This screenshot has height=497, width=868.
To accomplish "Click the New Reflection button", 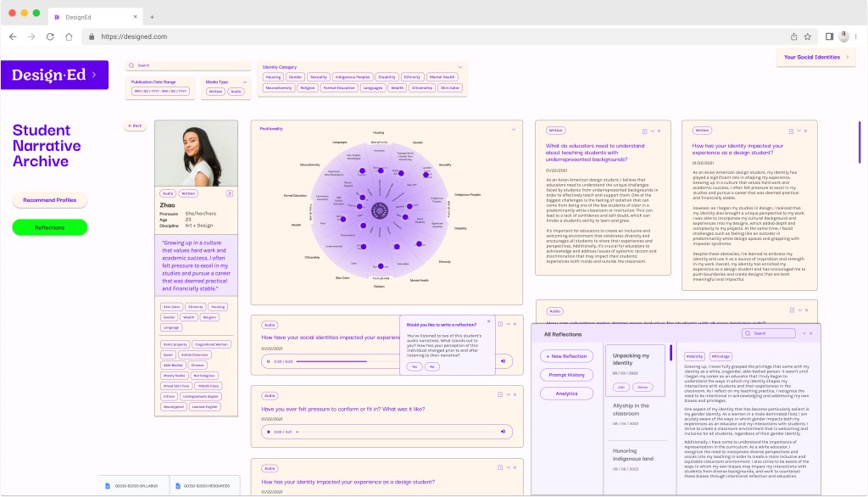I will coord(566,356).
